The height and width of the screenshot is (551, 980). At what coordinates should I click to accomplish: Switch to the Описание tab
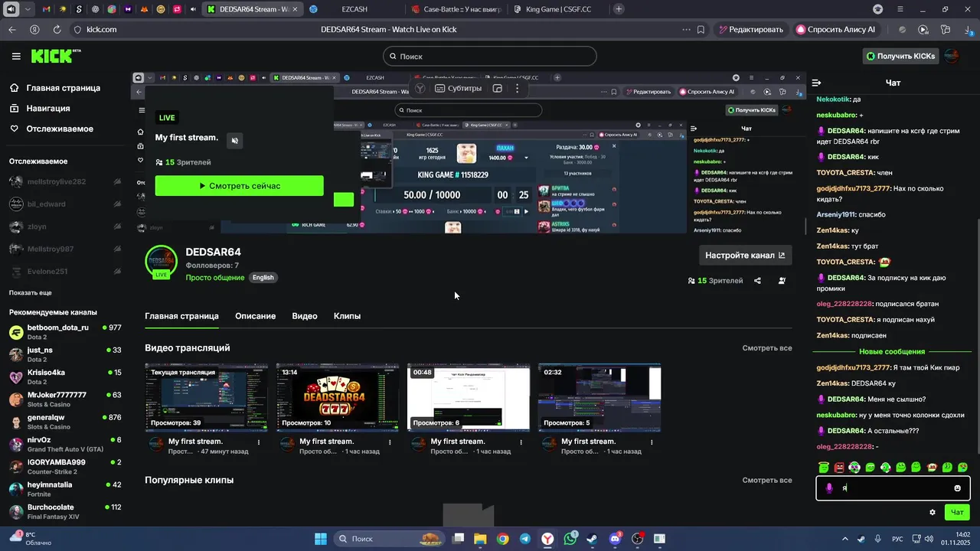pyautogui.click(x=255, y=316)
